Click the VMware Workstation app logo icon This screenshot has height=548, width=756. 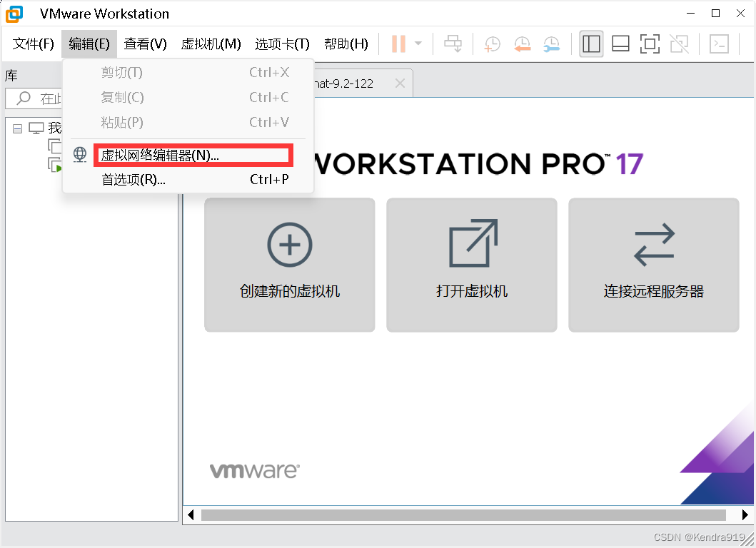[14, 14]
